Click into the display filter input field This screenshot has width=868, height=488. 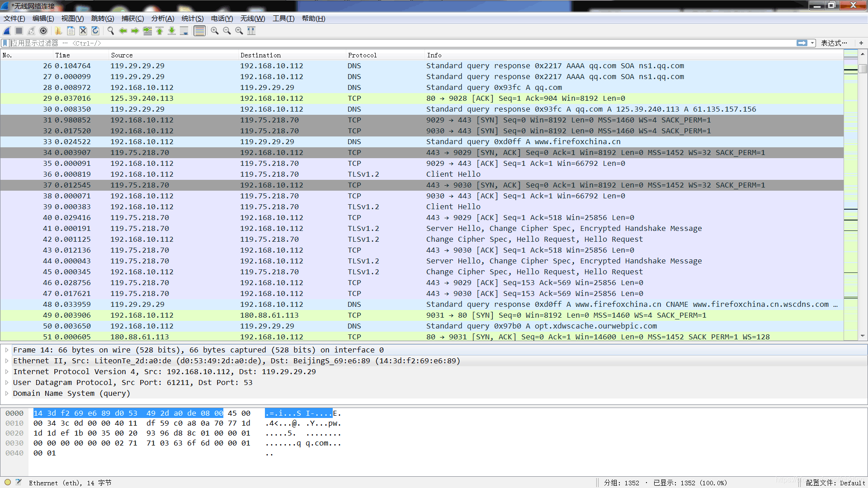point(362,43)
